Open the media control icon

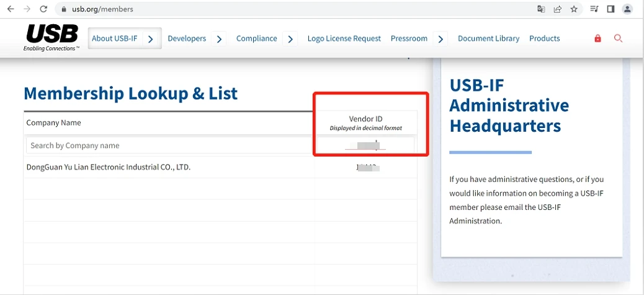pos(594,9)
